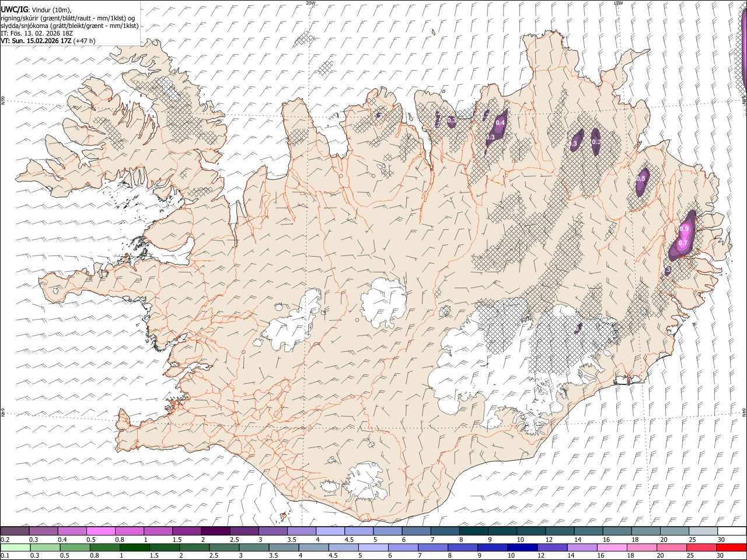747x560 pixels.
Task: Click the '64N' latitude label at right edge
Action: 744,412
